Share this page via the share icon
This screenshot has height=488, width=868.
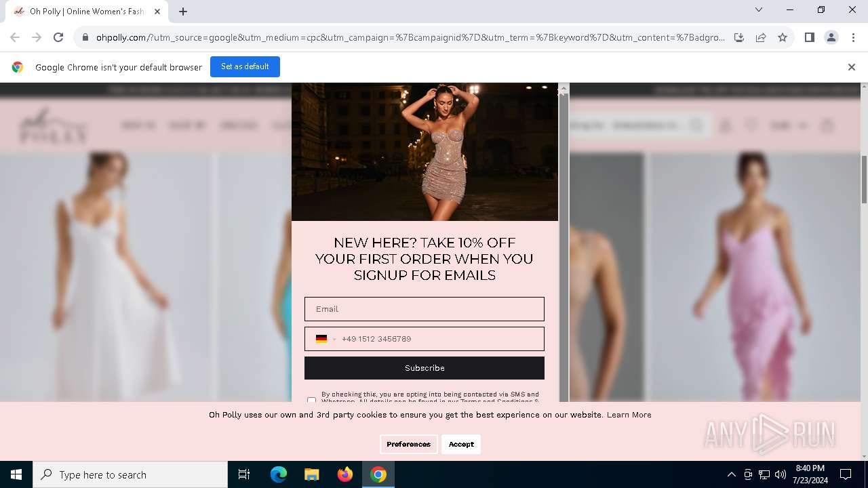tap(761, 37)
